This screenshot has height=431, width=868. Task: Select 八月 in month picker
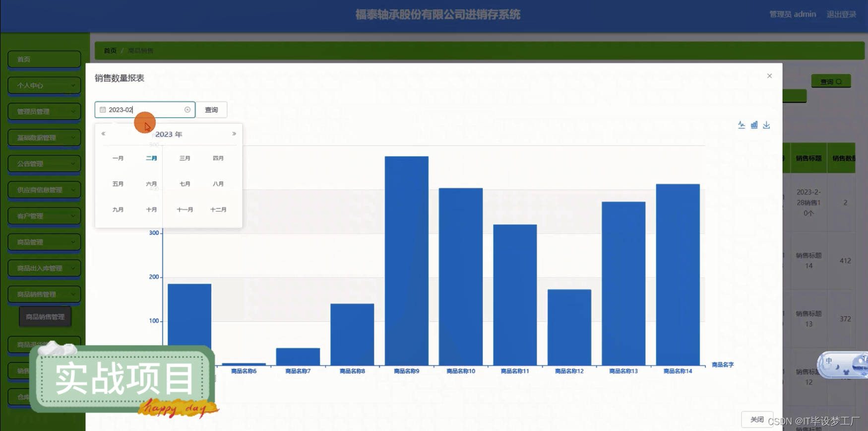pos(218,184)
